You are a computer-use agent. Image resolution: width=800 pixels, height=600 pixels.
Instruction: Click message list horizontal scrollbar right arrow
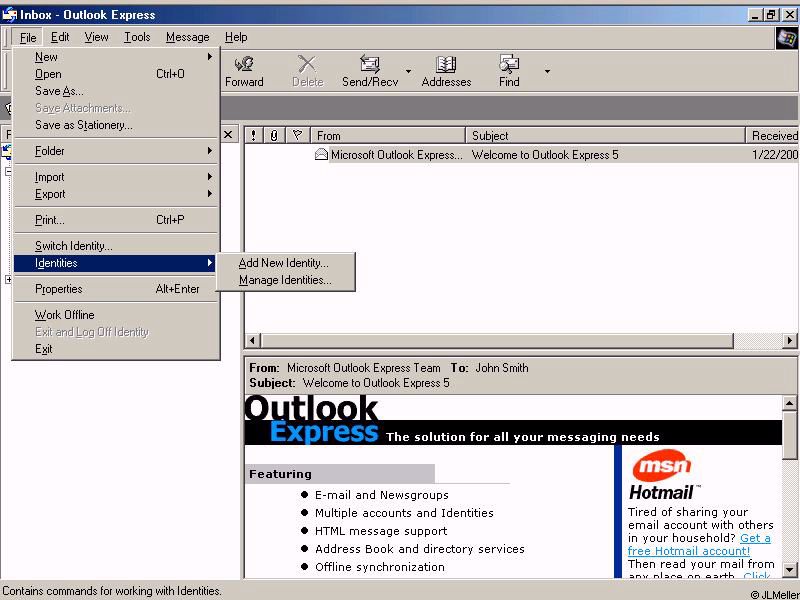tap(790, 341)
